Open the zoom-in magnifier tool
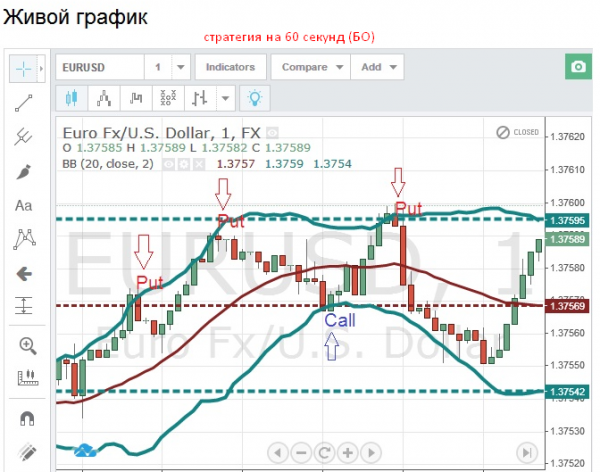The width and height of the screenshot is (600, 472). 25,345
